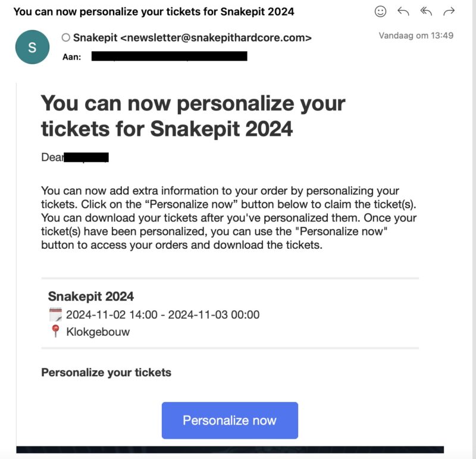
Task: Click the email subject line at top
Action: coord(154,12)
